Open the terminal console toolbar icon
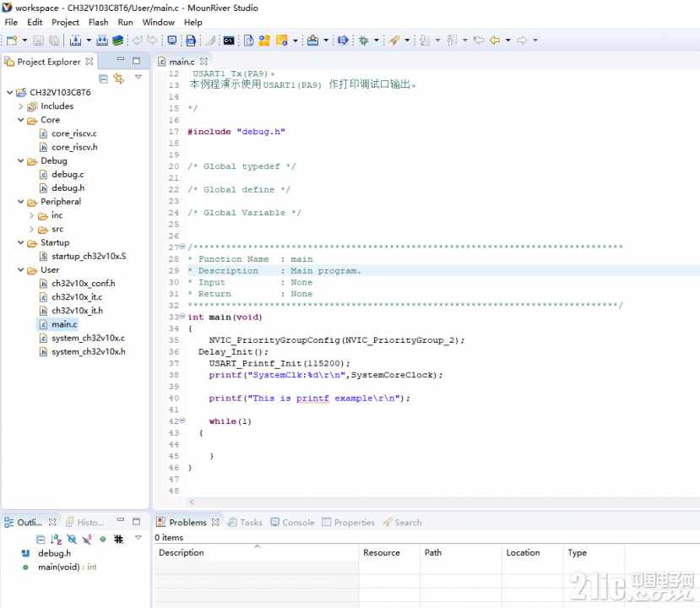The height and width of the screenshot is (608, 700). pyautogui.click(x=229, y=41)
